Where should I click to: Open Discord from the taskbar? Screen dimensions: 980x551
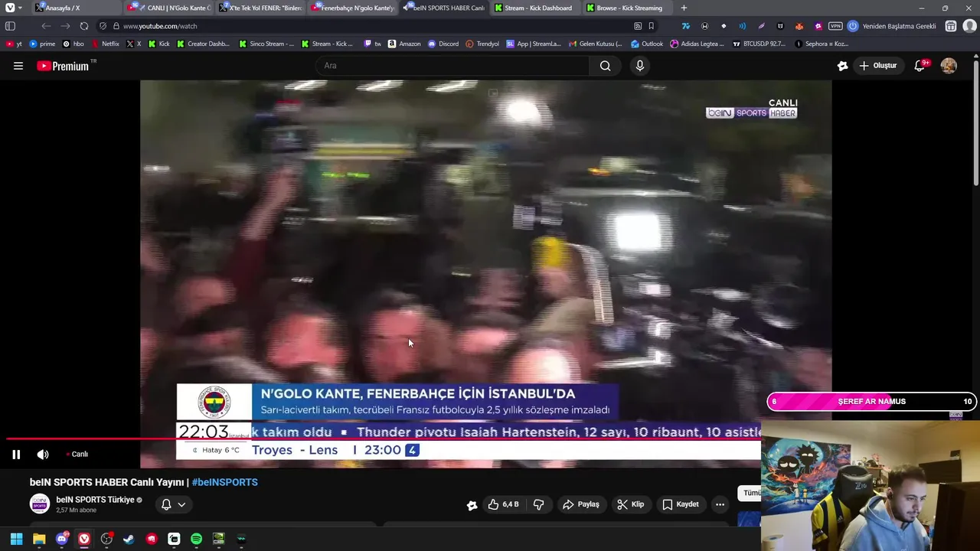pyautogui.click(x=62, y=539)
